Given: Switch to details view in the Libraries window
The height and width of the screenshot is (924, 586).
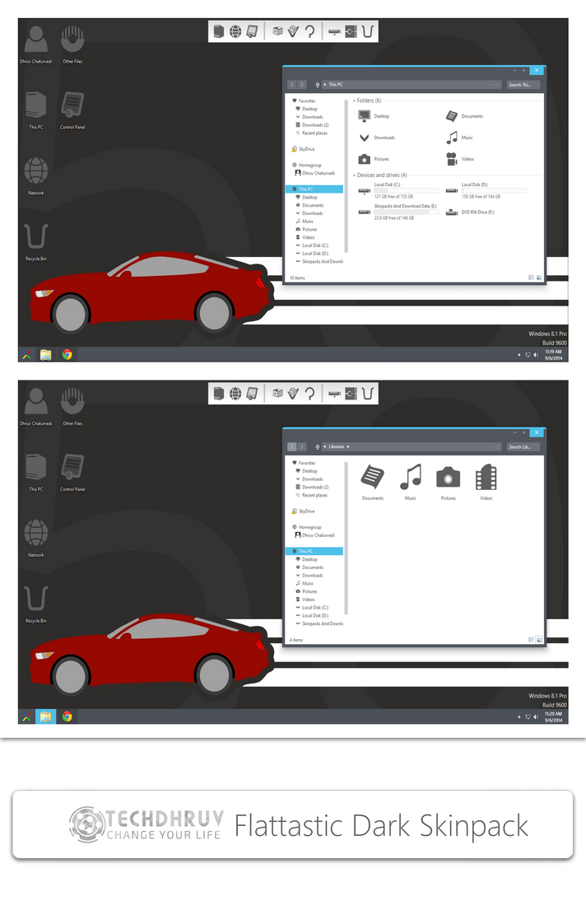Looking at the screenshot, I should [531, 640].
